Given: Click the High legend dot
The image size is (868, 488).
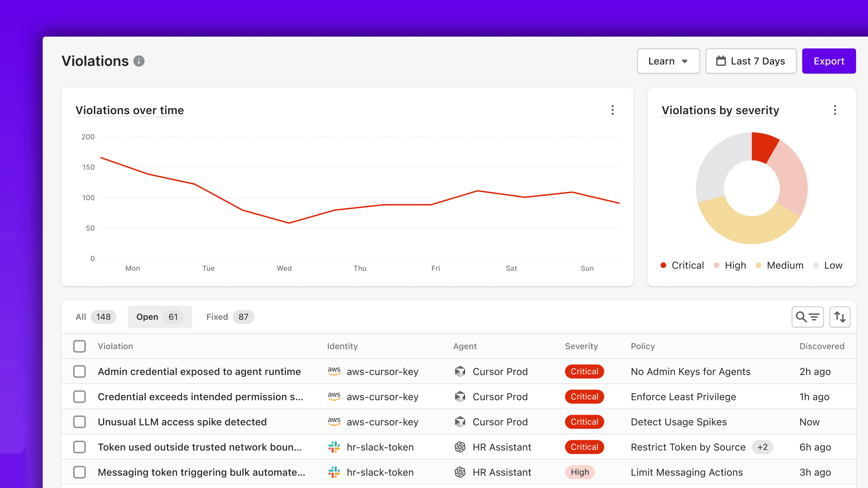Looking at the screenshot, I should (x=717, y=265).
